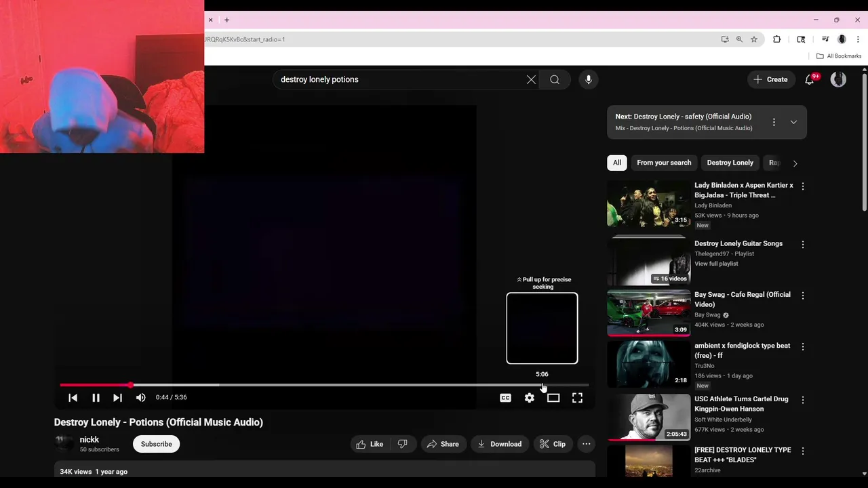Open the notifications bell
Image resolution: width=868 pixels, height=488 pixels.
coord(810,79)
